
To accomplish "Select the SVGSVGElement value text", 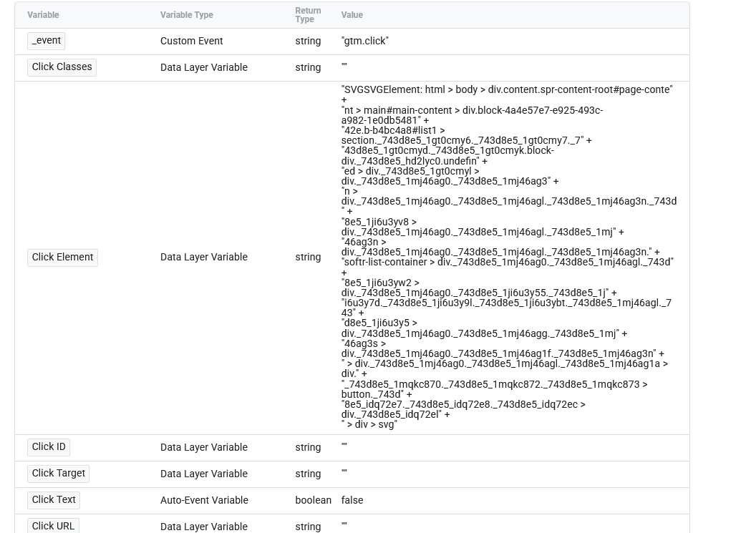I will click(506, 89).
